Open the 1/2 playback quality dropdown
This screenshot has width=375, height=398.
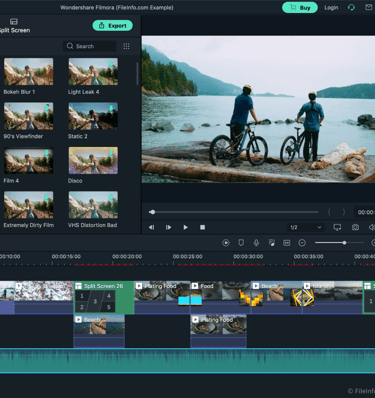[x=306, y=227]
